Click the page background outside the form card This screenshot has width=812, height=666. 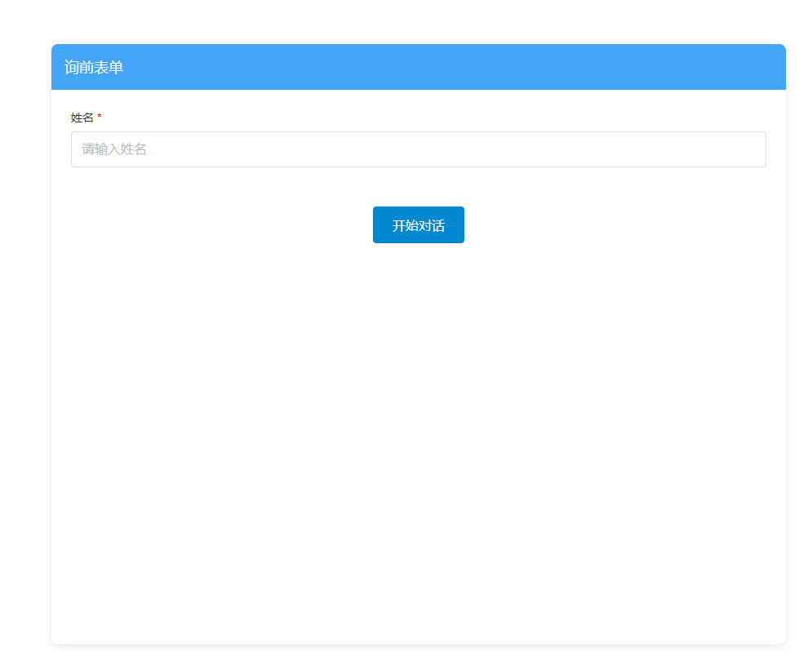pyautogui.click(x=24, y=326)
